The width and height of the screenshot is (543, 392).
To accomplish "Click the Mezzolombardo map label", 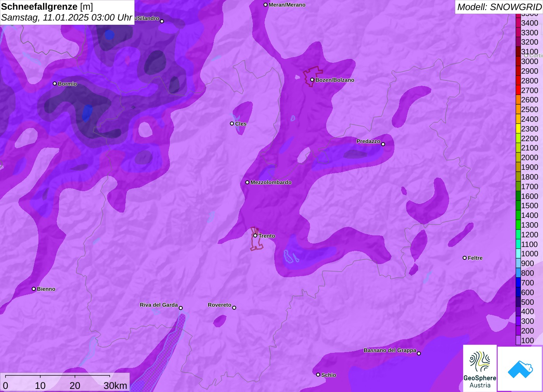I will tap(271, 182).
